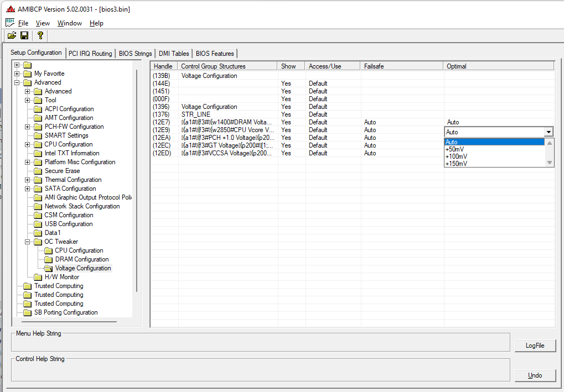Select the open Voltage Configuration folder icon
This screenshot has height=392, width=564.
[49, 268]
